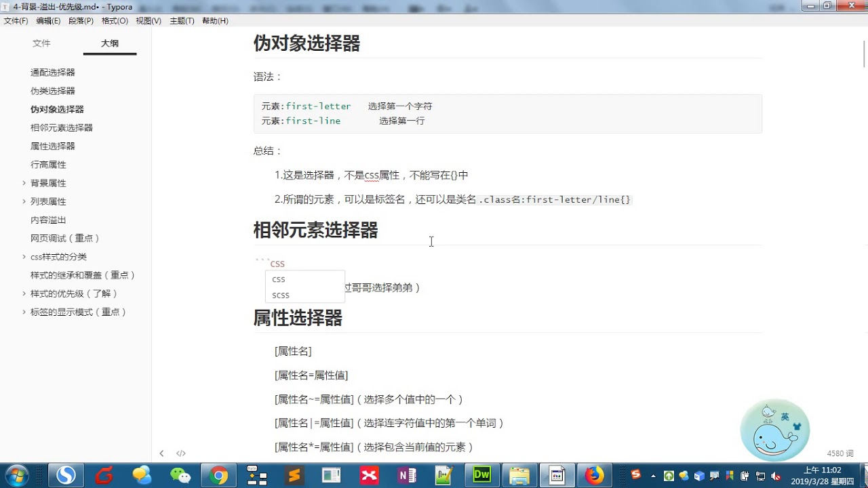Show word count 4580 词 details
This screenshot has width=868, height=488.
point(840,453)
